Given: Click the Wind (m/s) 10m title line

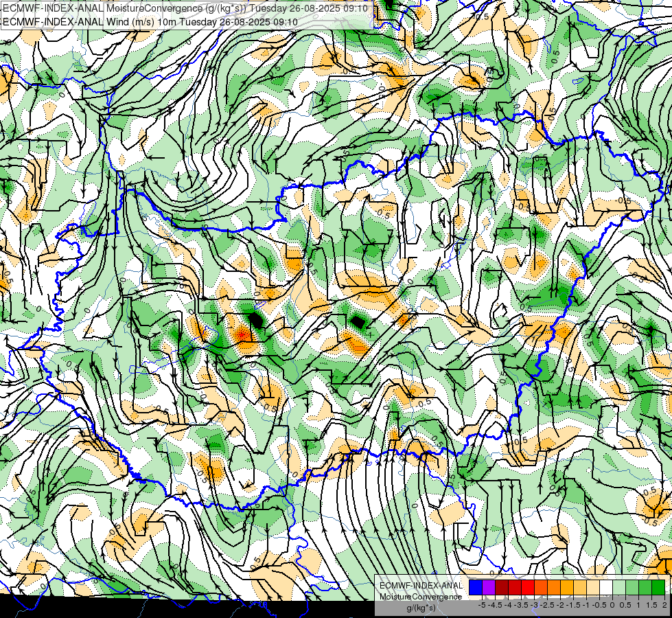Looking at the screenshot, I should (x=150, y=22).
